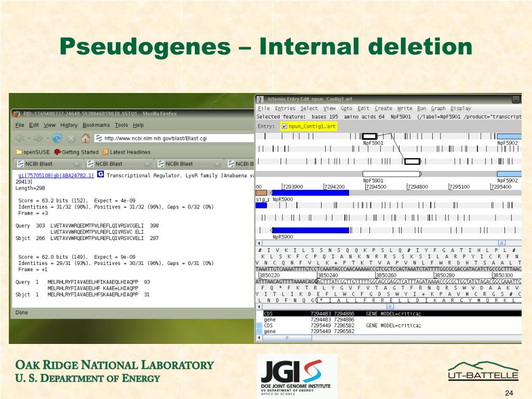Click the Firefox Forward arrow button
Viewport: 532px width, 399px height.
pos(37,138)
